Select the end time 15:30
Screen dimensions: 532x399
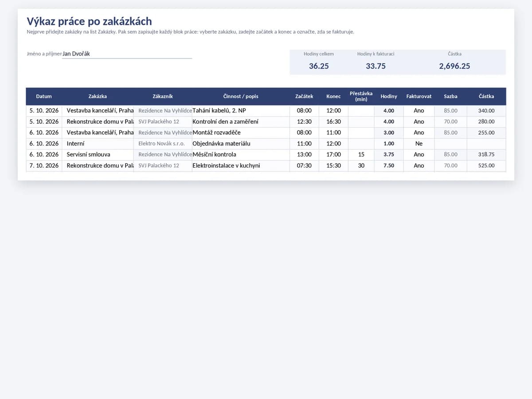pyautogui.click(x=333, y=166)
